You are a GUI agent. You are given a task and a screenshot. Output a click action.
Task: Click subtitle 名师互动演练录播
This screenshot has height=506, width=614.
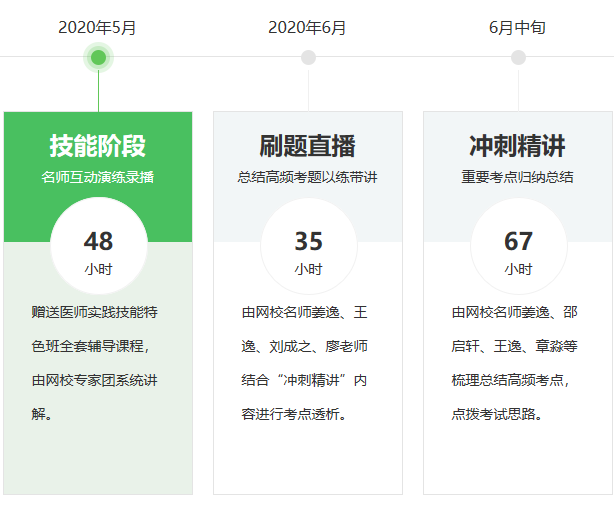tap(98, 177)
